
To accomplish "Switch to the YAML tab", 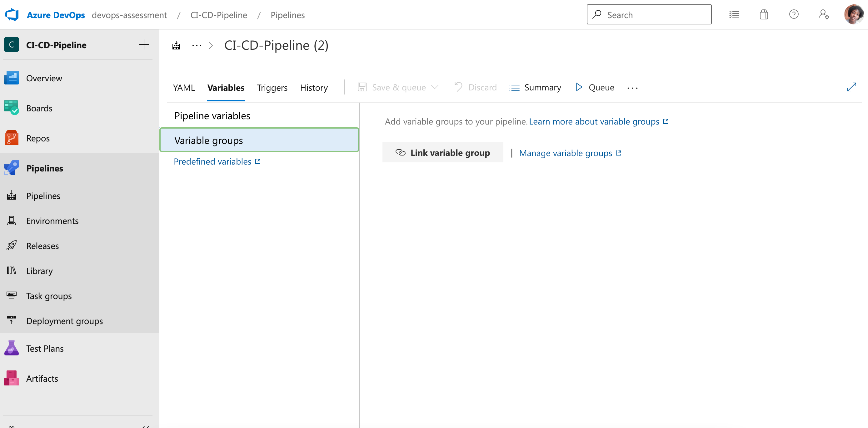I will [x=184, y=87].
